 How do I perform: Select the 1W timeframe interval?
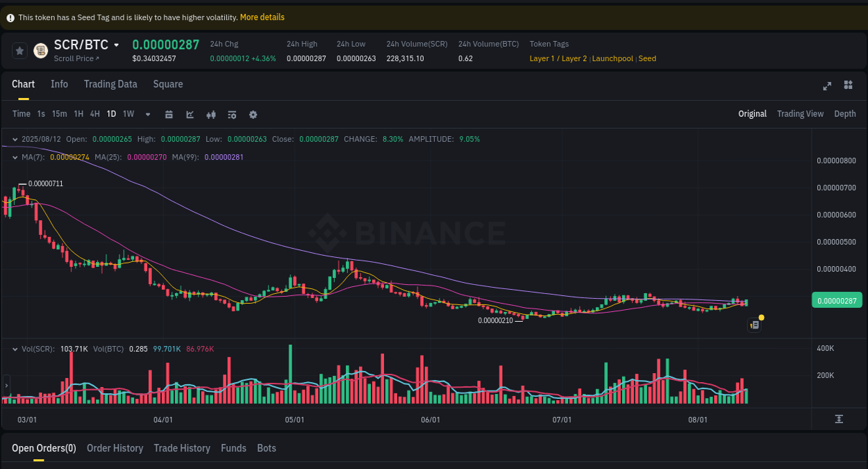pyautogui.click(x=128, y=113)
